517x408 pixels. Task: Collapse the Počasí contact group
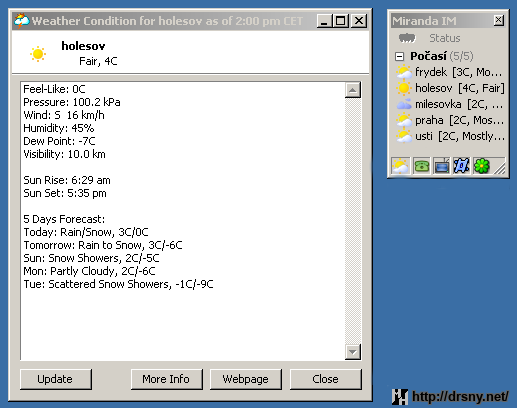(x=399, y=56)
